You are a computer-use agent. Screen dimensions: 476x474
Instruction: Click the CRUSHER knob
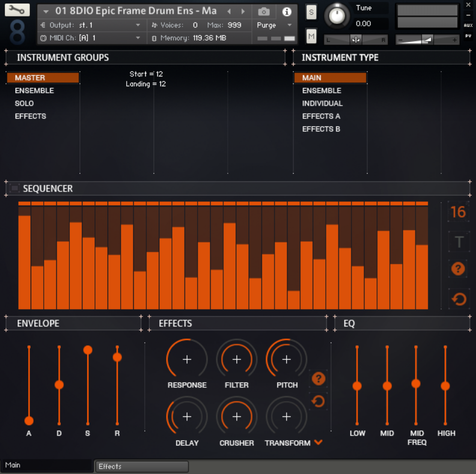[236, 417]
